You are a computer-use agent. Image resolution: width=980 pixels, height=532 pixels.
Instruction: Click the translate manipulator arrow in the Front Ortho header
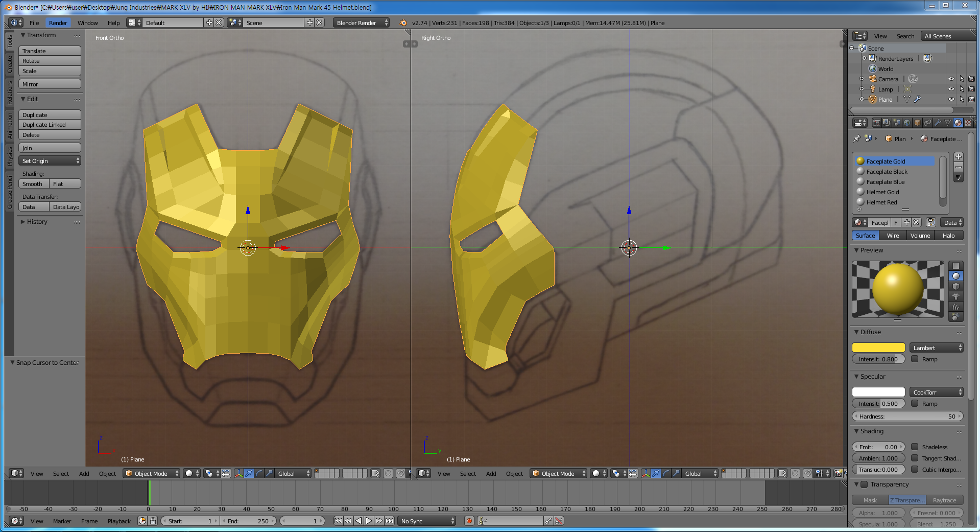point(249,473)
